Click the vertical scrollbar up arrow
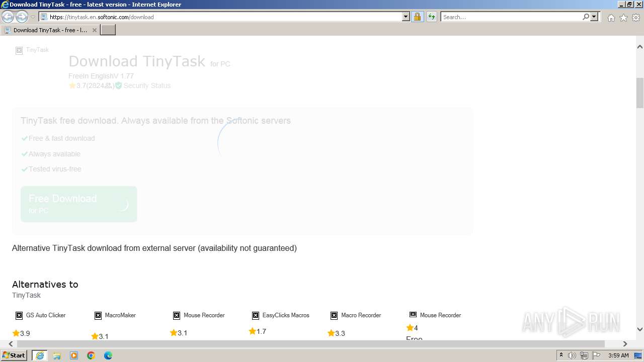This screenshot has width=644, height=362. tap(640, 47)
